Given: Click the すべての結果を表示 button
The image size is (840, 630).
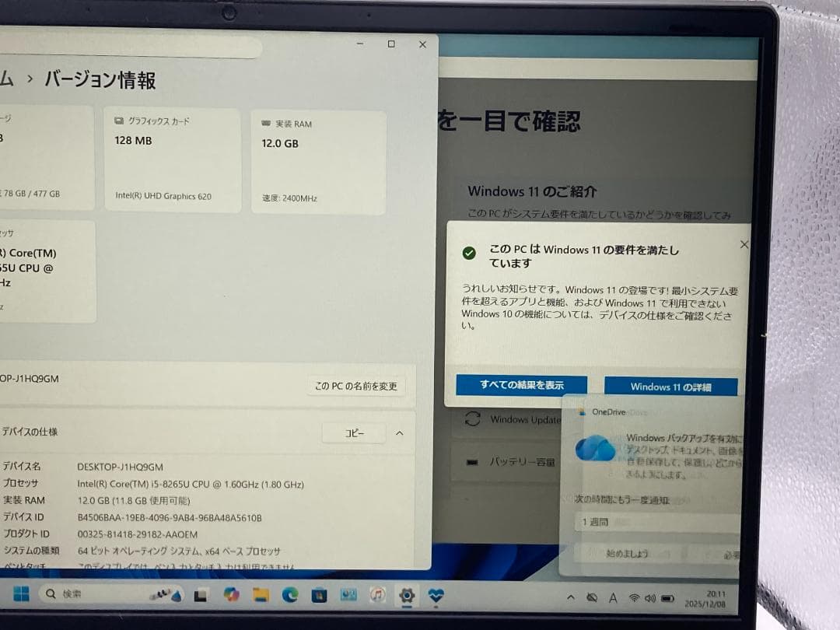Looking at the screenshot, I should click(x=520, y=385).
